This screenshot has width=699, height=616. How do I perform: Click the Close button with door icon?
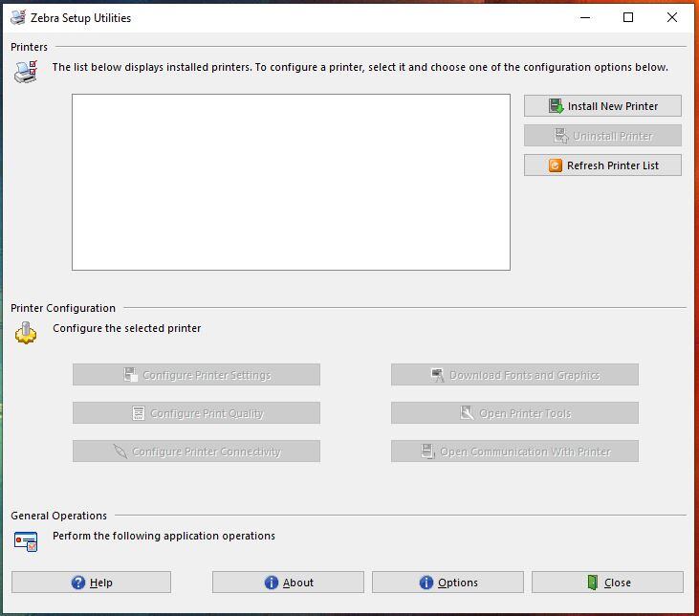coord(607,583)
